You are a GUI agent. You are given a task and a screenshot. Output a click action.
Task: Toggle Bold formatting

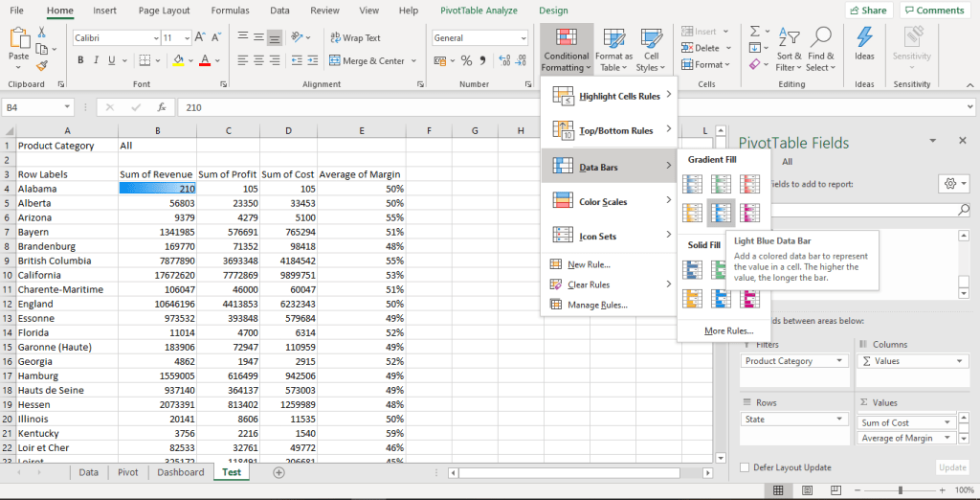point(81,60)
